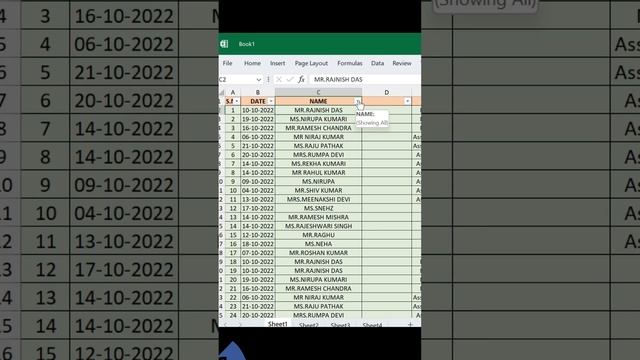Select MS.RAJU PATHAK cell in serial 5 row
This screenshot has width=640, height=360.
[x=318, y=146]
